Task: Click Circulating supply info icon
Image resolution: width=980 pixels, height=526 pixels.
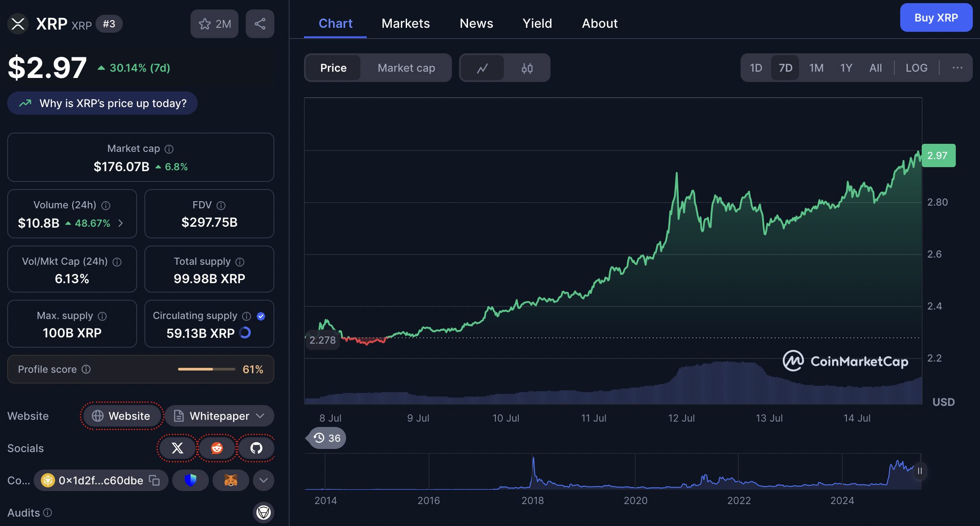Action: point(247,316)
